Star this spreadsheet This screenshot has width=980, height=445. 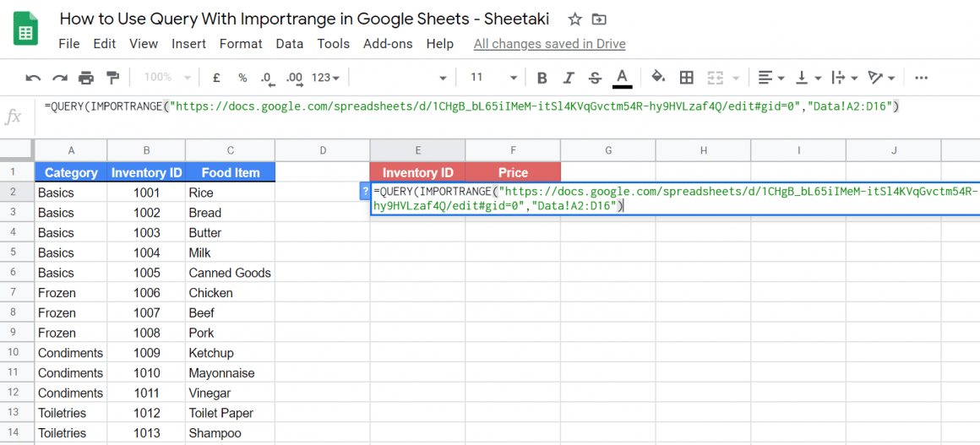tap(574, 19)
